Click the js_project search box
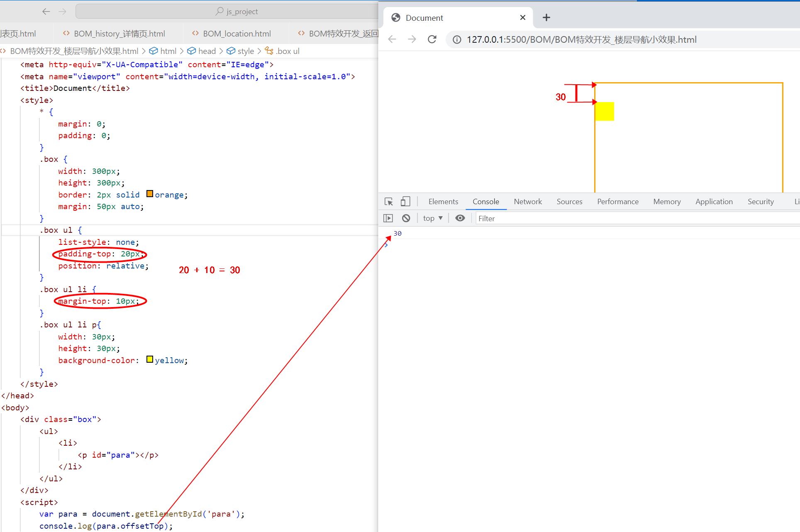This screenshot has height=532, width=800. coord(227,12)
